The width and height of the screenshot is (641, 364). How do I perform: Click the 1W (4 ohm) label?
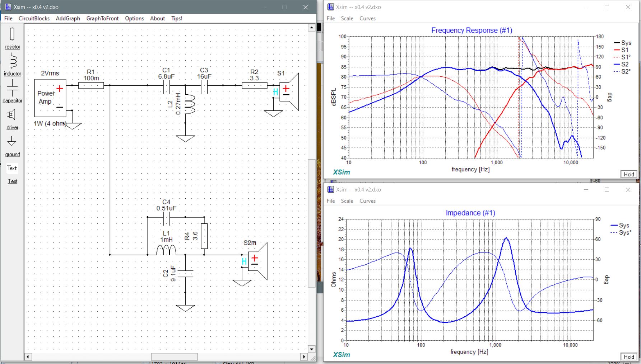50,123
